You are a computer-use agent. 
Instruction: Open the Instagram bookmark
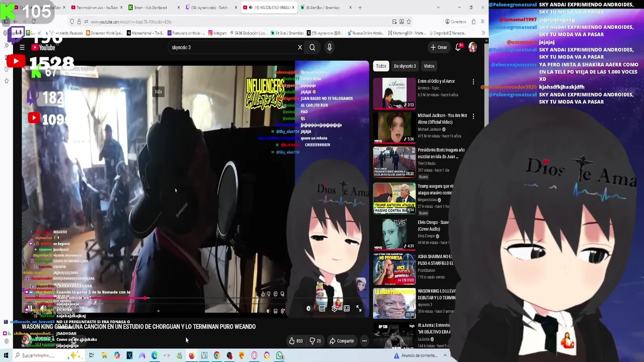(217, 33)
